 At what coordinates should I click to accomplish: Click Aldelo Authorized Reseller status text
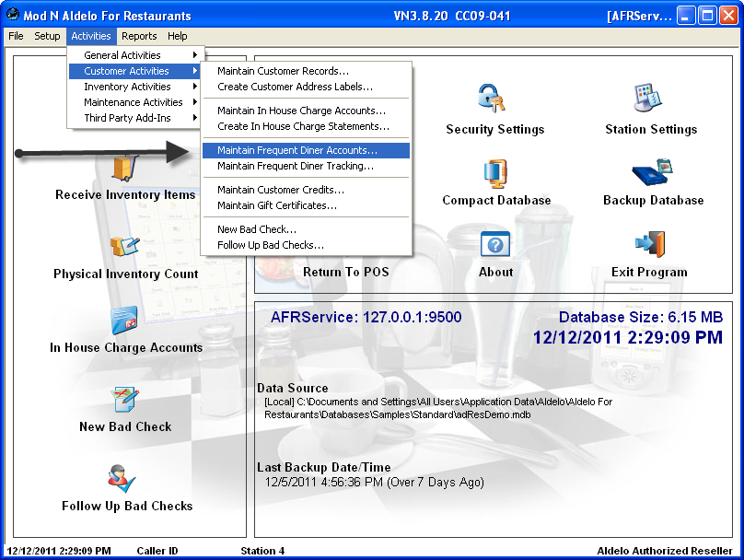[x=665, y=551]
